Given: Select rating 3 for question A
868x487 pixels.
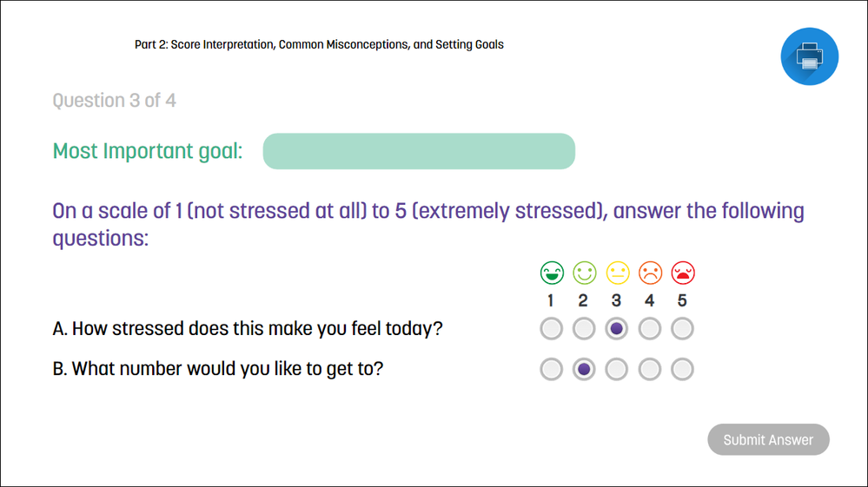Looking at the screenshot, I should [617, 329].
